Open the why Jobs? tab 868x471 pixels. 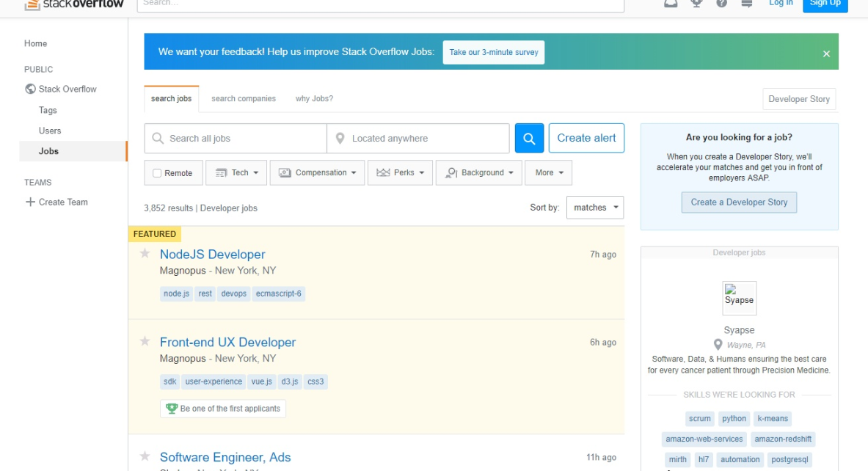click(314, 98)
